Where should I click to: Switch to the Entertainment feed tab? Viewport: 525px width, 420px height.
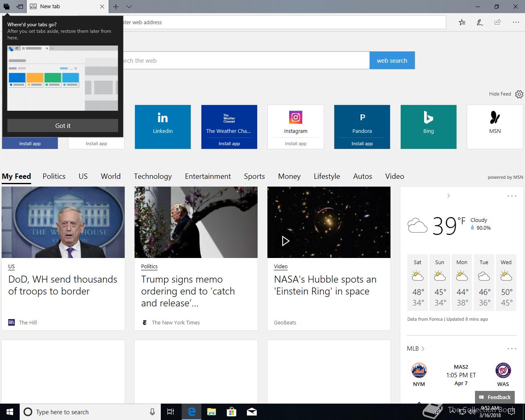pos(208,176)
